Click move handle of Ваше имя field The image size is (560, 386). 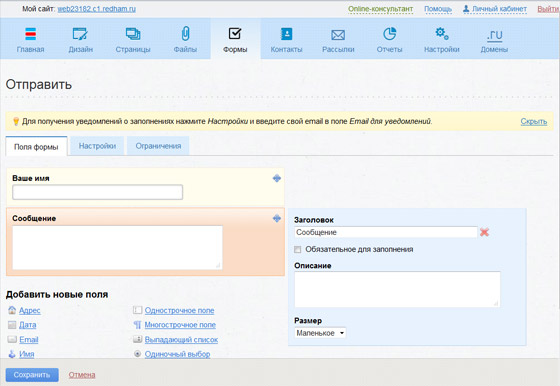pos(277,178)
